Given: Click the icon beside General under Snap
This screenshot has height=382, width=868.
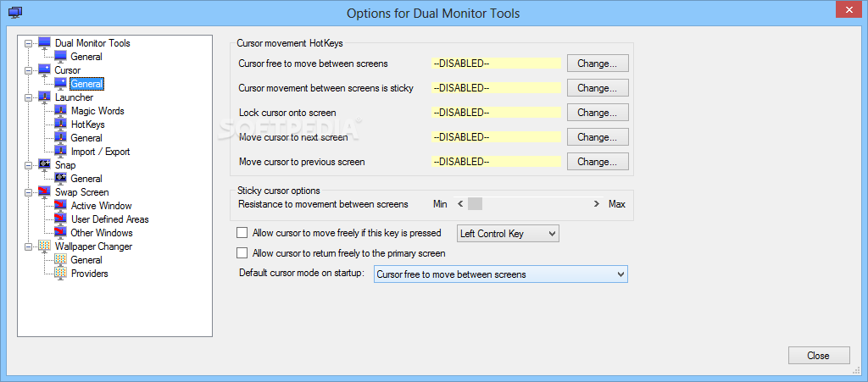Looking at the screenshot, I should click(x=60, y=179).
